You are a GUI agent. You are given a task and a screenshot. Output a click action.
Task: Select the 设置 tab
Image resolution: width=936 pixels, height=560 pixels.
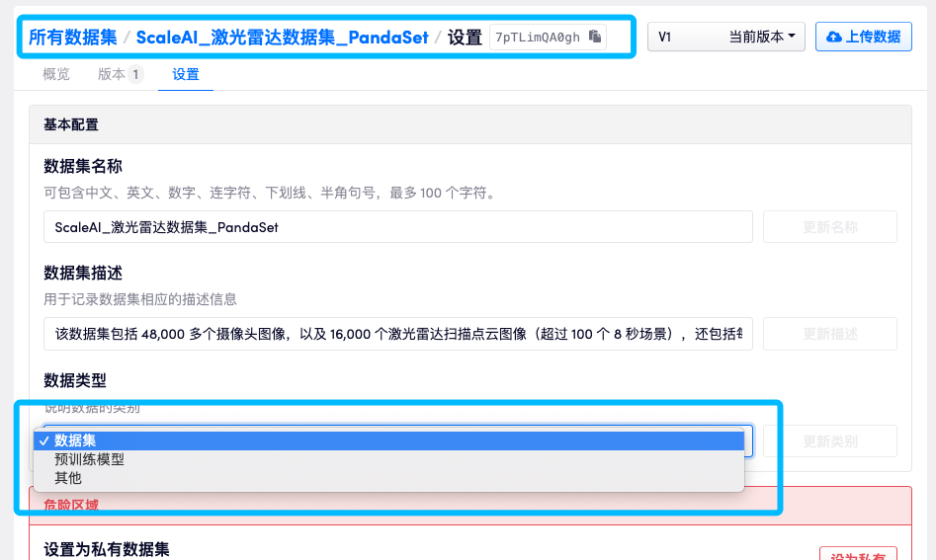pos(186,74)
